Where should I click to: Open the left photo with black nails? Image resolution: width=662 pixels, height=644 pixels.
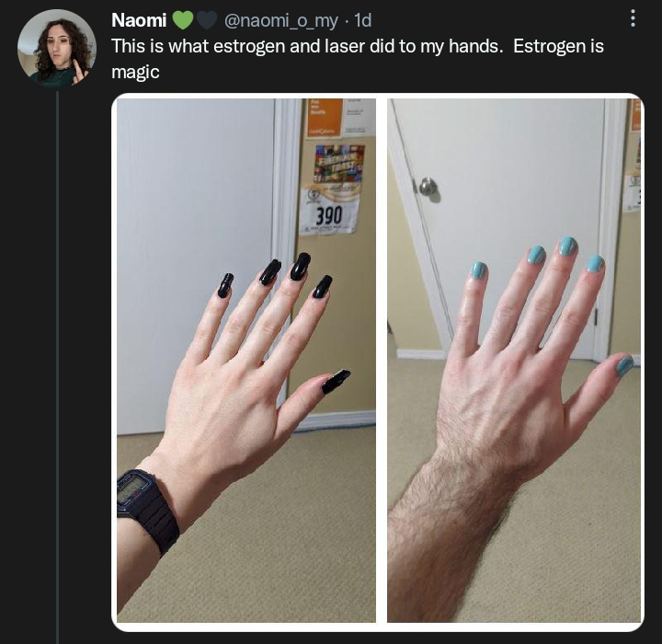(x=246, y=361)
